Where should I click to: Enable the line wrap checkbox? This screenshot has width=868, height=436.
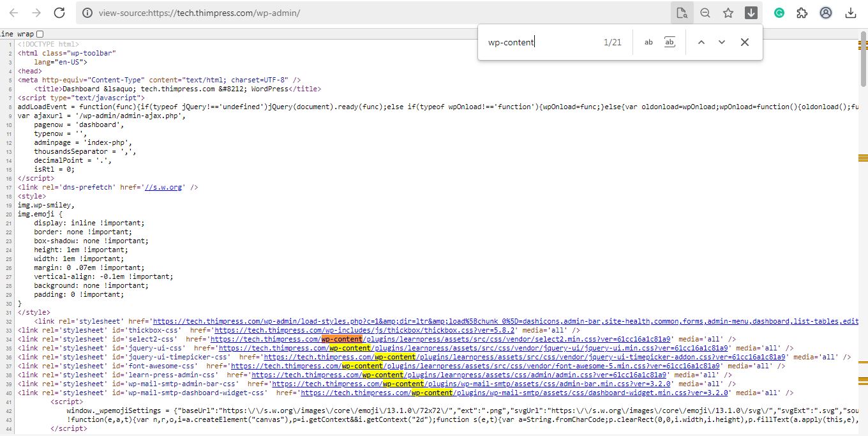[x=40, y=34]
